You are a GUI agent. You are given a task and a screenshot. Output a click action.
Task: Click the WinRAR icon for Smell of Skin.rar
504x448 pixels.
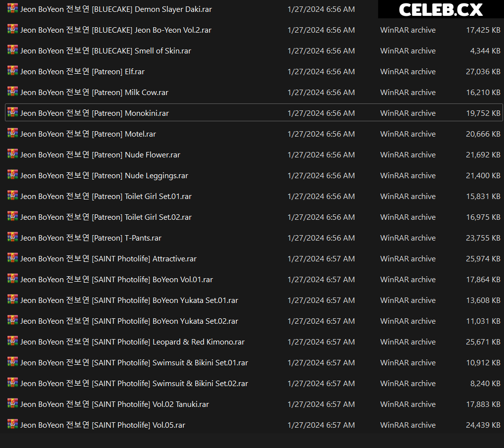pos(12,50)
